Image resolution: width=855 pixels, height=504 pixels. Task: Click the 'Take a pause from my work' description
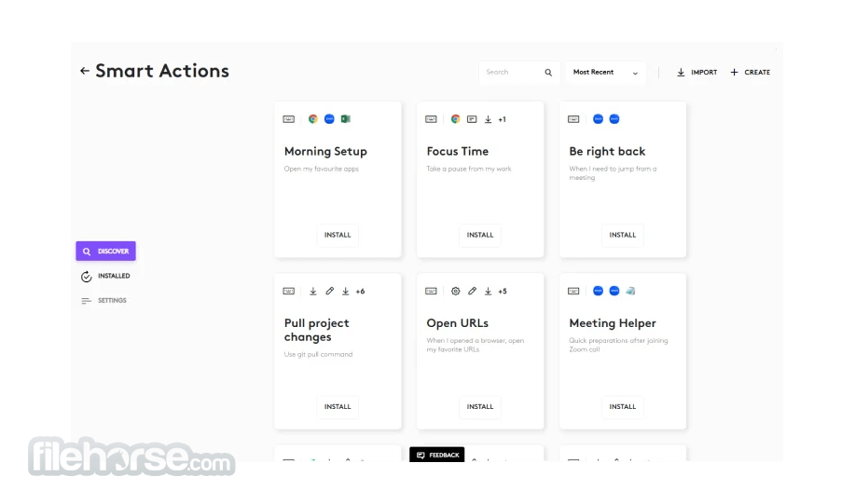[x=469, y=169]
